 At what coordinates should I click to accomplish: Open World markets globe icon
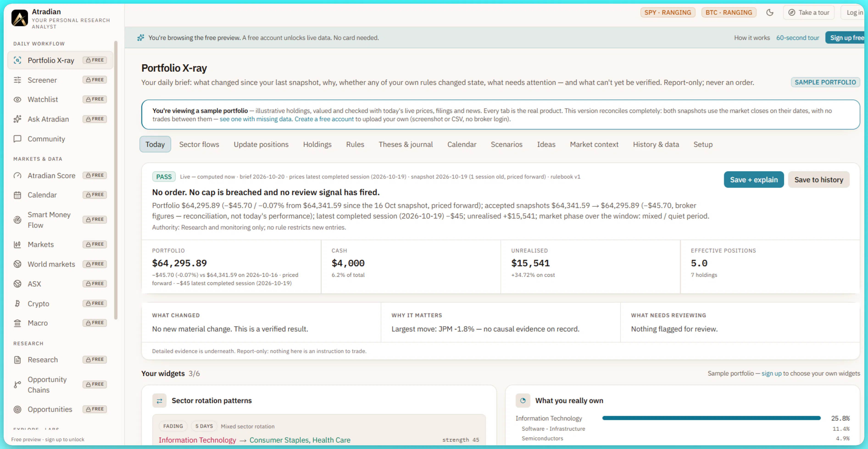pos(17,264)
